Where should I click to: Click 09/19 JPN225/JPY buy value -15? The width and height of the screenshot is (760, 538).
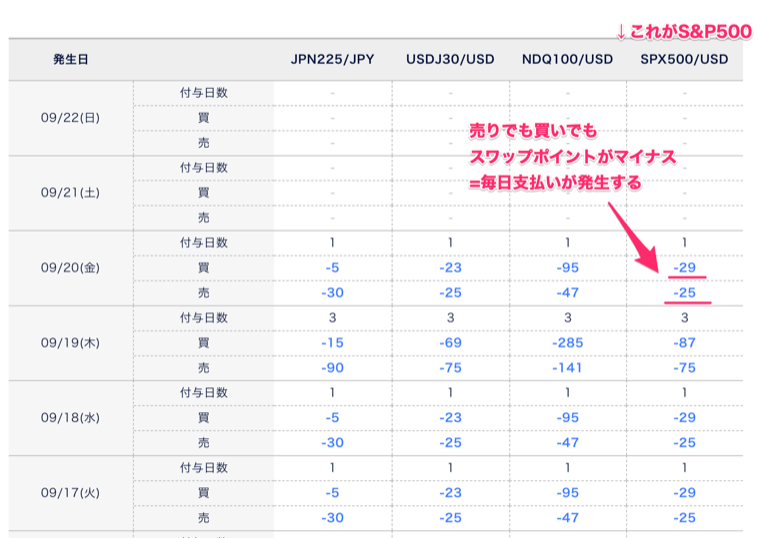(332, 343)
